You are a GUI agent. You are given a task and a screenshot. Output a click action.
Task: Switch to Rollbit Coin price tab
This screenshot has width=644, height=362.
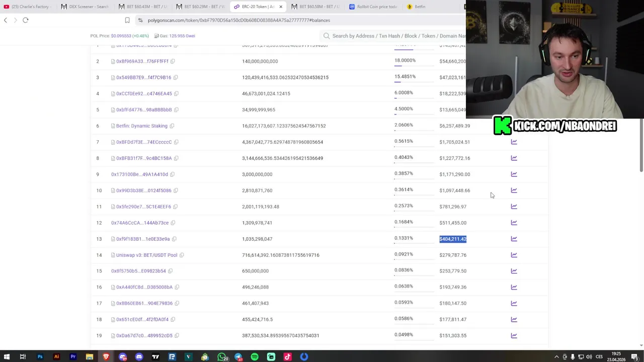click(x=373, y=7)
